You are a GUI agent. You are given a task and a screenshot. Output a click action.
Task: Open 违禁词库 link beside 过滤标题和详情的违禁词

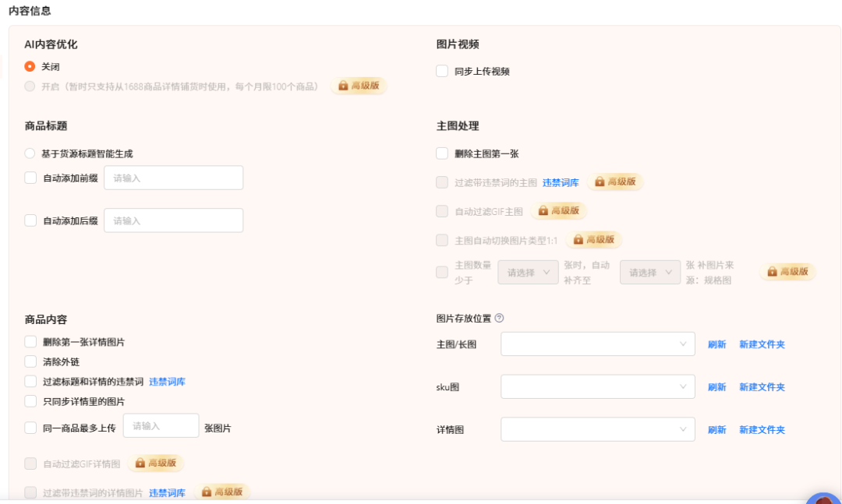tap(167, 382)
